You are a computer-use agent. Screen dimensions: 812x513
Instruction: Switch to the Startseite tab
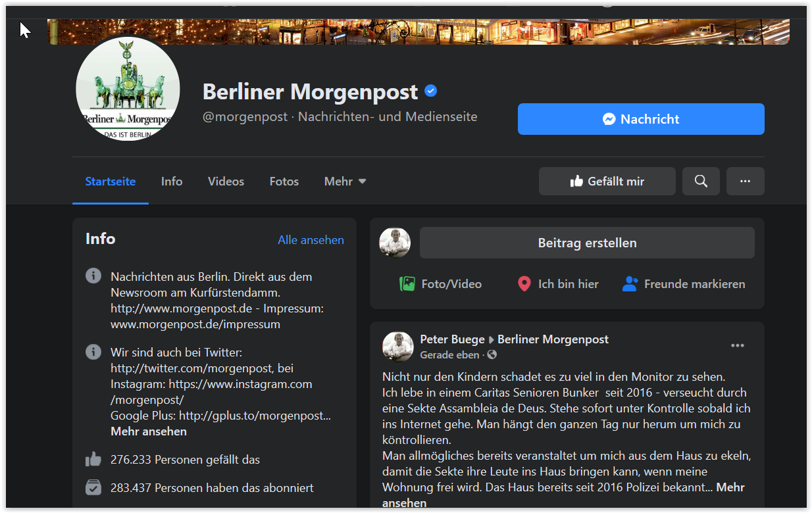coord(111,182)
